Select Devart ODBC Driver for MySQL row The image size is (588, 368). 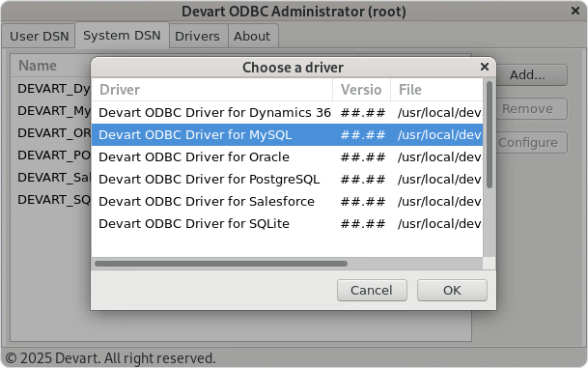288,134
